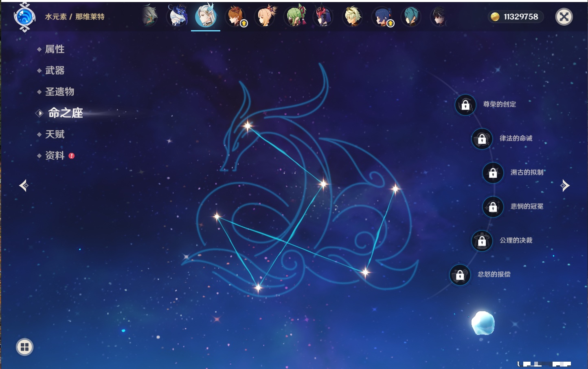This screenshot has width=588, height=369.
Task: Click the Mora balance 11329758
Action: point(521,17)
